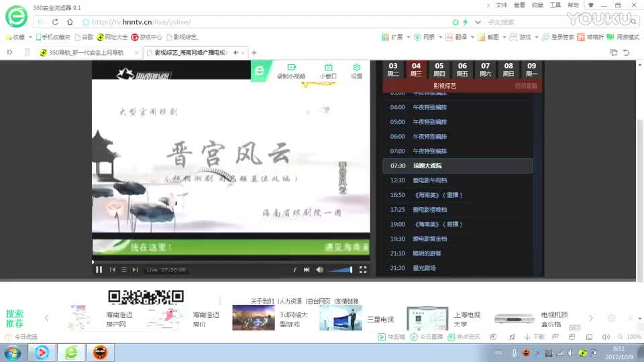Viewport: 644px width, 362px height.
Task: Enter fullscreen mode in video player
Action: pos(363,269)
